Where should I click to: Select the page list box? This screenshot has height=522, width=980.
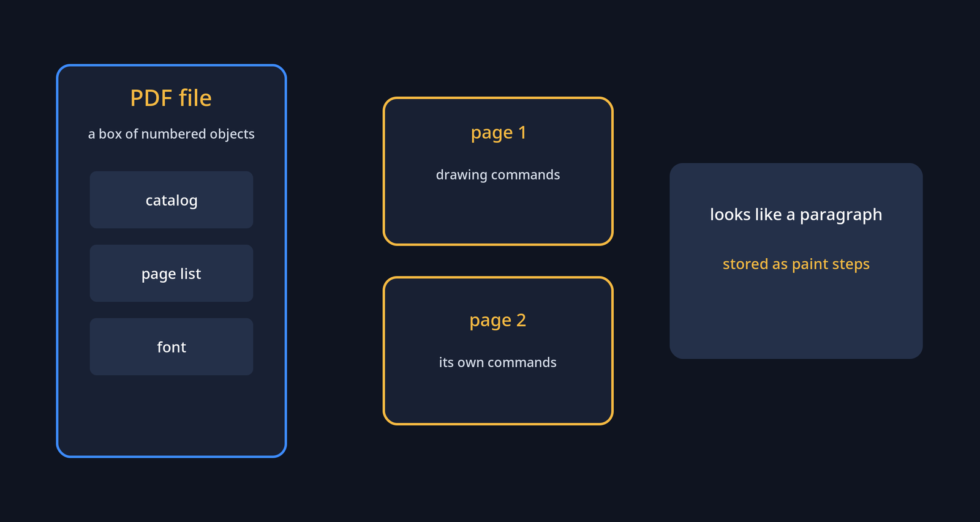click(171, 274)
